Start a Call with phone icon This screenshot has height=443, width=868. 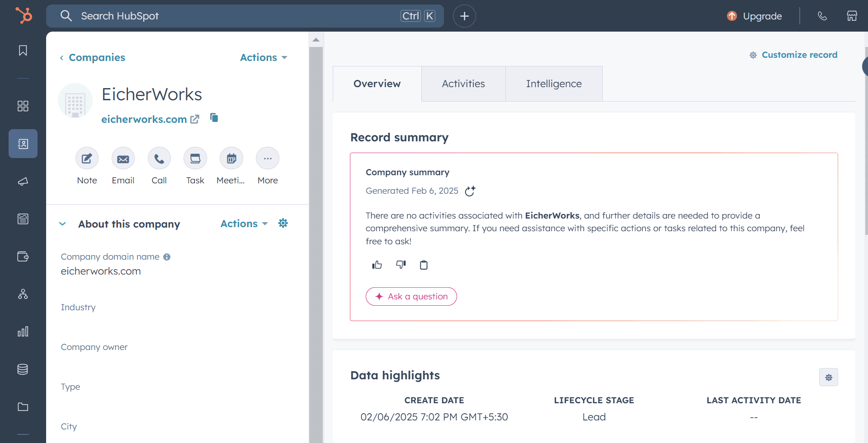pos(159,159)
